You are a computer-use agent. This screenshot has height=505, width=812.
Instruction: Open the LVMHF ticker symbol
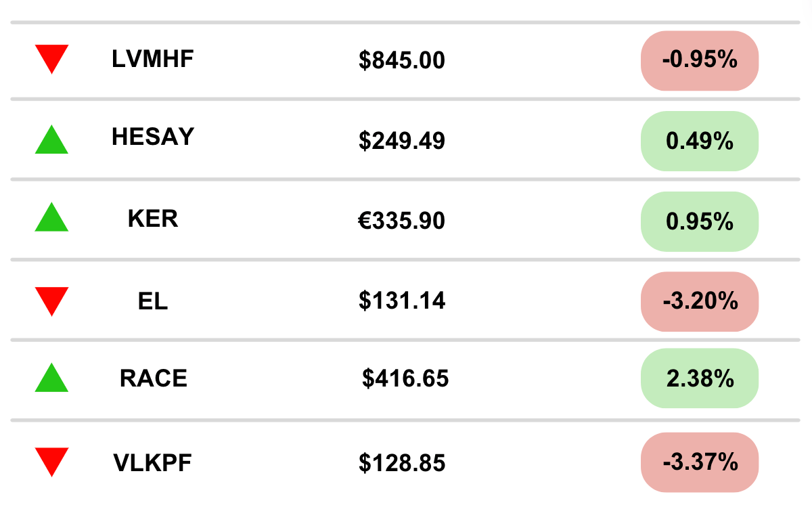tap(153, 59)
